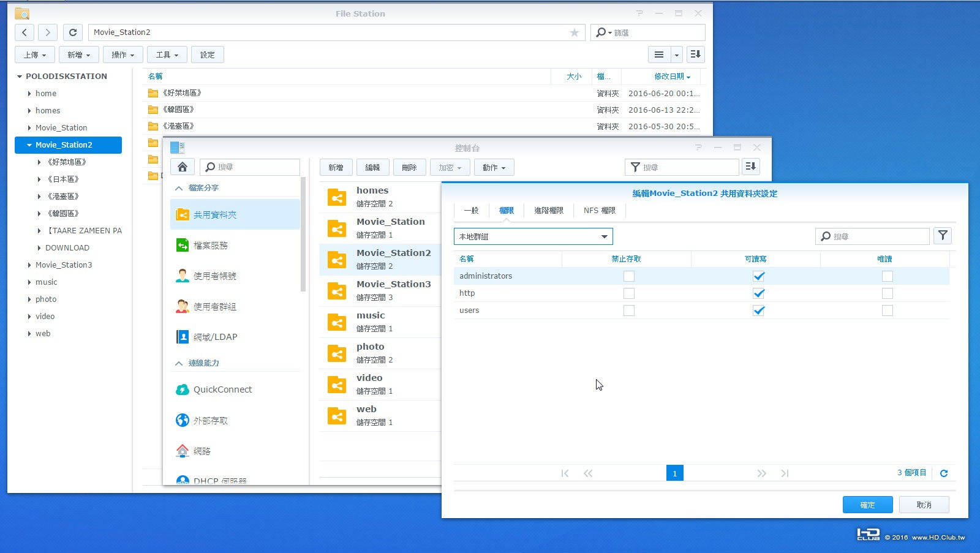Switch to the Advanced Permissions tab
This screenshot has height=553, width=980.
coord(549,211)
